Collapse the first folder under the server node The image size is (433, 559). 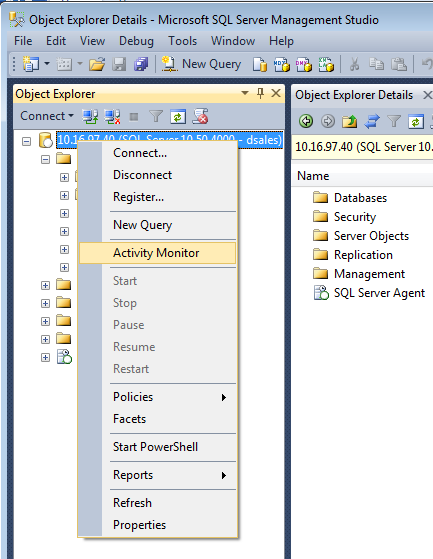(45, 159)
